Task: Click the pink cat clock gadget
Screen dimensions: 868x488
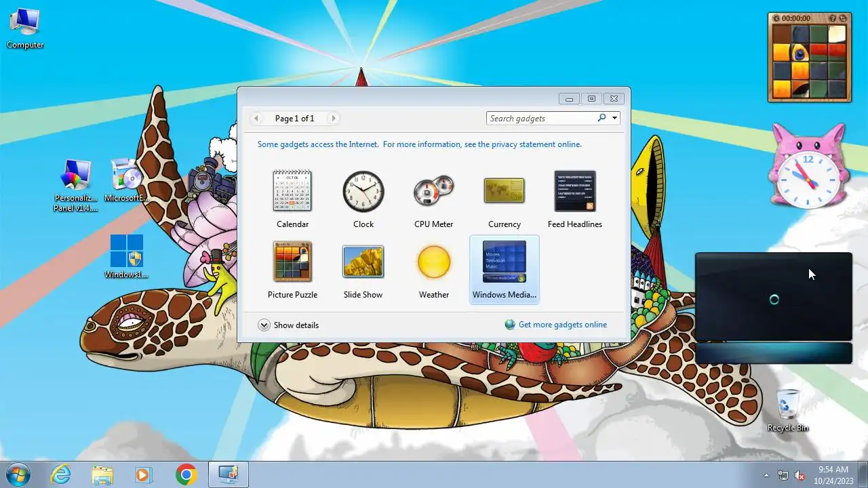Action: click(808, 166)
